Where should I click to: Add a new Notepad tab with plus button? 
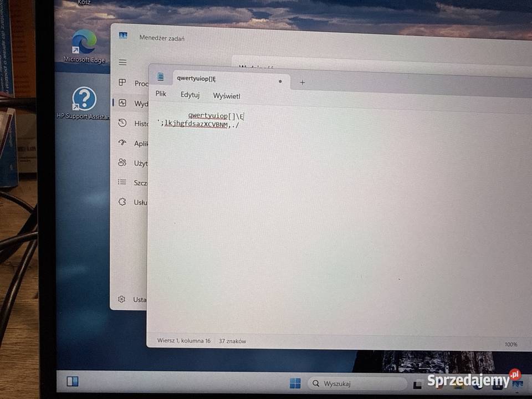coord(302,82)
